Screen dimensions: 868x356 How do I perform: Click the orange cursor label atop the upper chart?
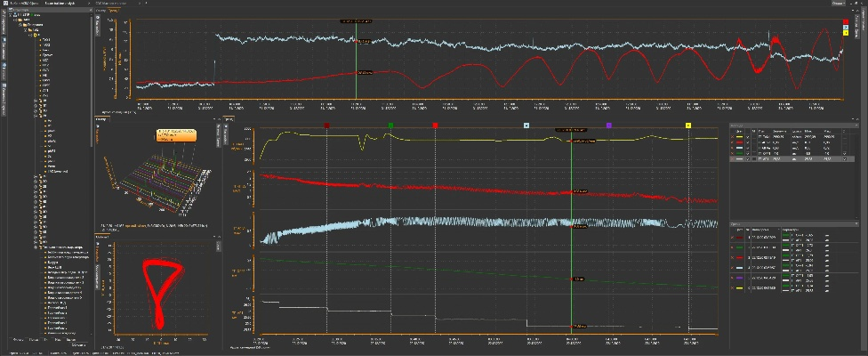pyautogui.click(x=356, y=20)
